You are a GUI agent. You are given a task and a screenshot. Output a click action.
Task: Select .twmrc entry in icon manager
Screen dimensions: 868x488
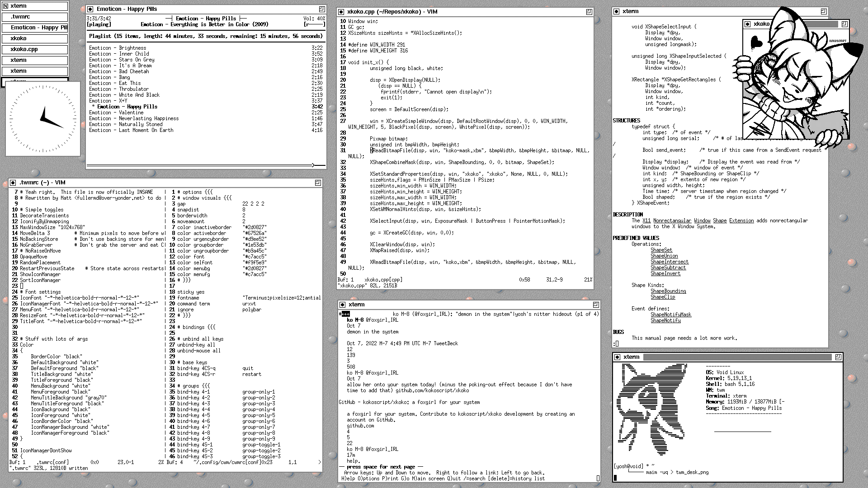pos(20,17)
